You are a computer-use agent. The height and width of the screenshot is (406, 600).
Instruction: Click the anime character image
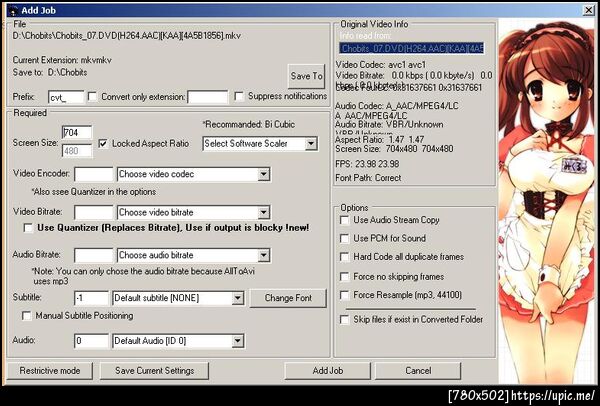547,202
